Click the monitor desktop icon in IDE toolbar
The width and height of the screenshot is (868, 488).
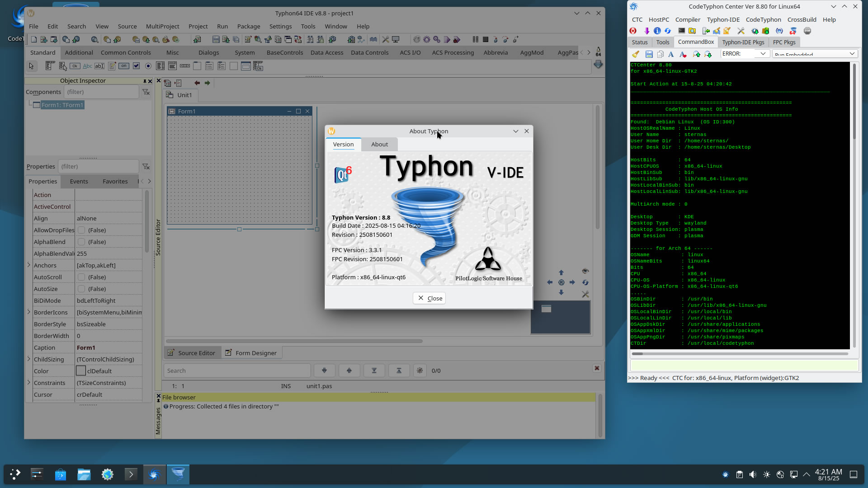[396, 40]
